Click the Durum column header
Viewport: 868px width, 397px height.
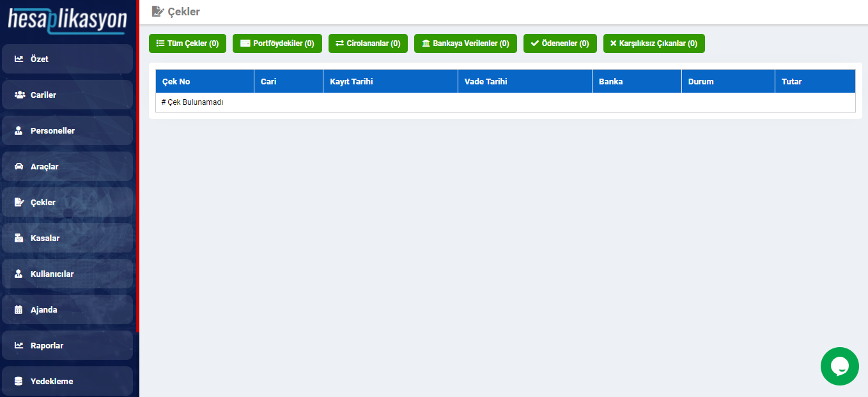coord(728,81)
